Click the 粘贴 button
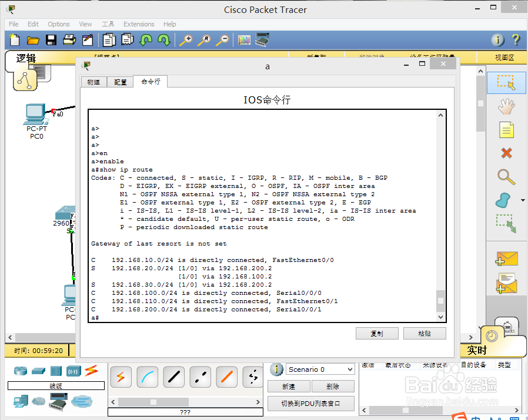Viewport: 528px width, 420px height. 425,334
